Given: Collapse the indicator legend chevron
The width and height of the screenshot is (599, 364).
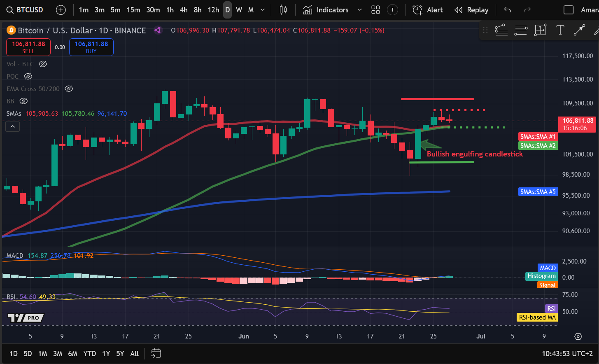Looking at the screenshot, I should 13,126.
